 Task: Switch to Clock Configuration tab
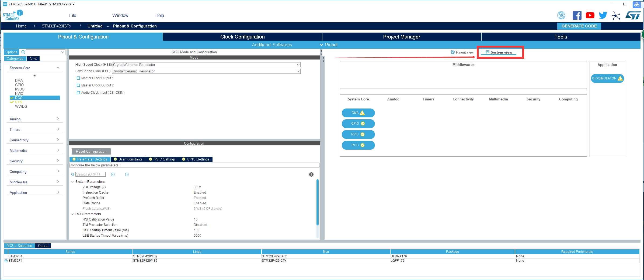tap(242, 37)
